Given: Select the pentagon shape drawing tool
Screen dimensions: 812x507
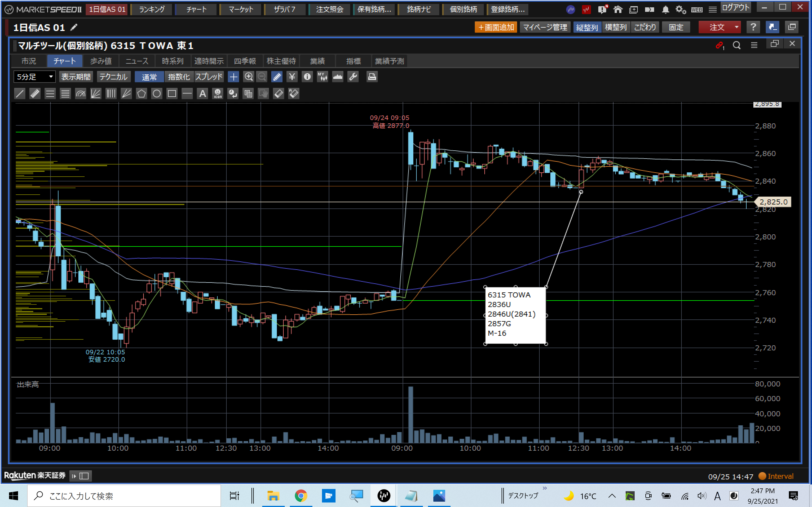Looking at the screenshot, I should pos(141,94).
